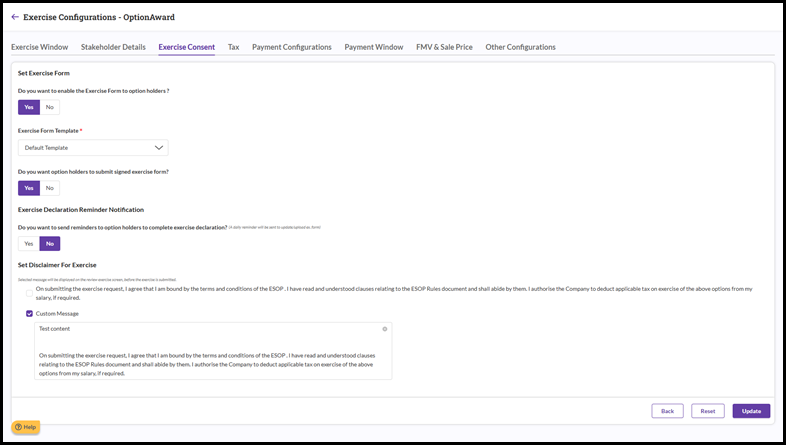Click the Update button

751,411
